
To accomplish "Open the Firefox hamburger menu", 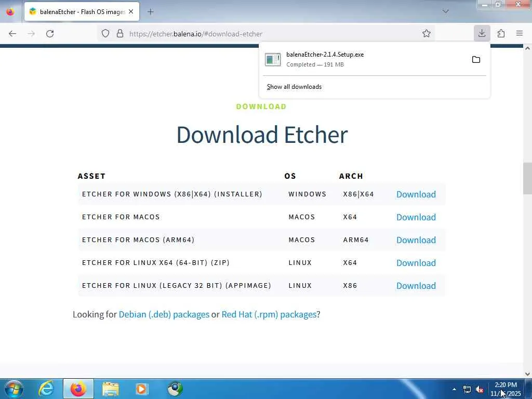I will [520, 33].
